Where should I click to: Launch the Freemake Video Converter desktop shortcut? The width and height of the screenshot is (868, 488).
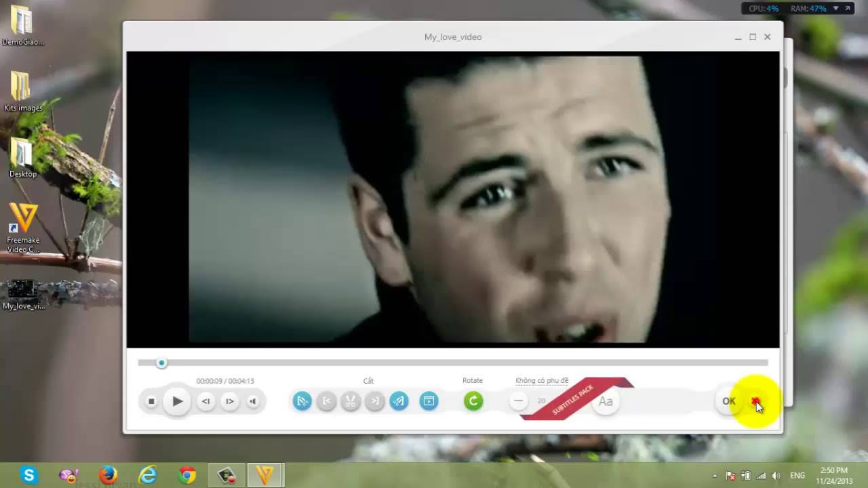[23, 228]
